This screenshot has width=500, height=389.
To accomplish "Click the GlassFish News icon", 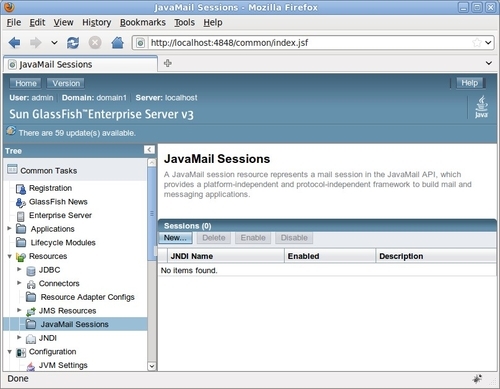I will (x=21, y=202).
